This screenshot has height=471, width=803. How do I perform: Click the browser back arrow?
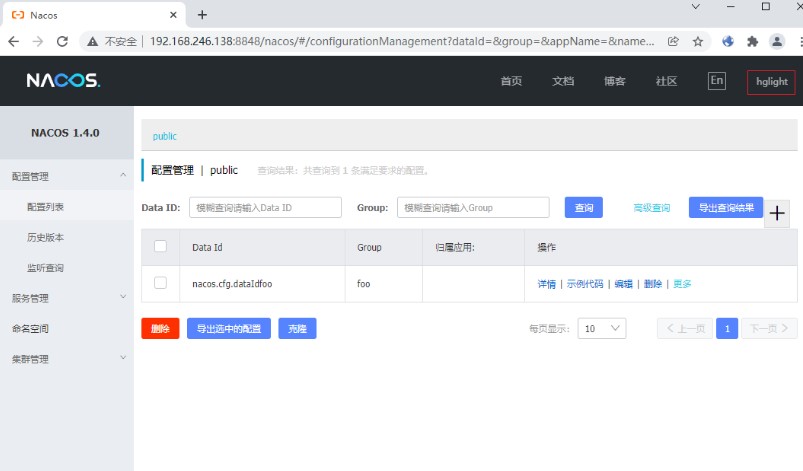(x=14, y=41)
